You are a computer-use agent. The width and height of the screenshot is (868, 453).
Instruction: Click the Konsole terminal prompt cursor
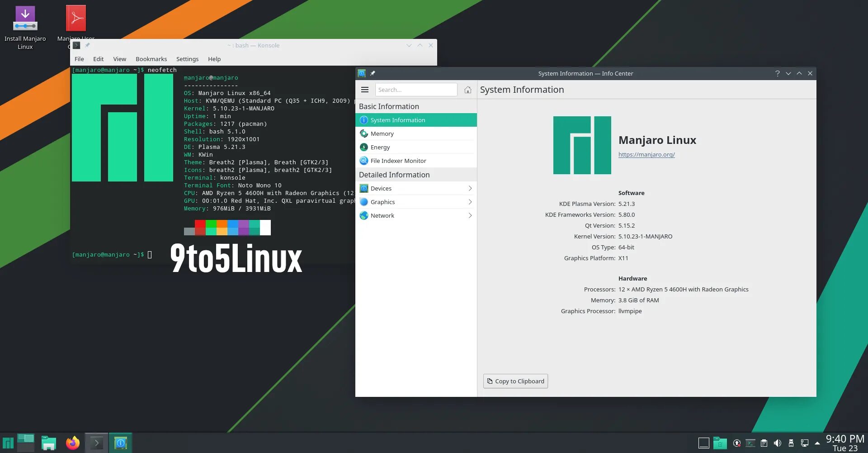[150, 255]
